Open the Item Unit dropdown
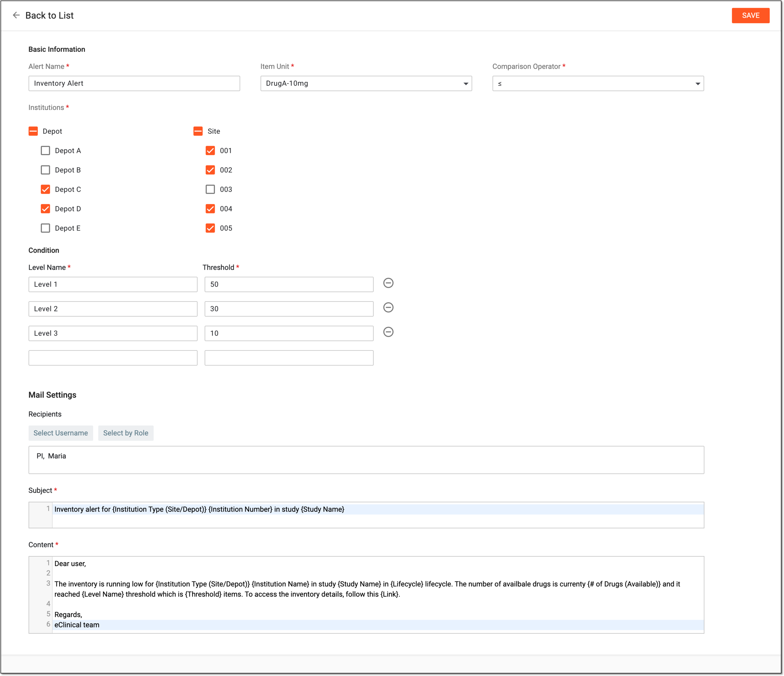 (x=366, y=84)
